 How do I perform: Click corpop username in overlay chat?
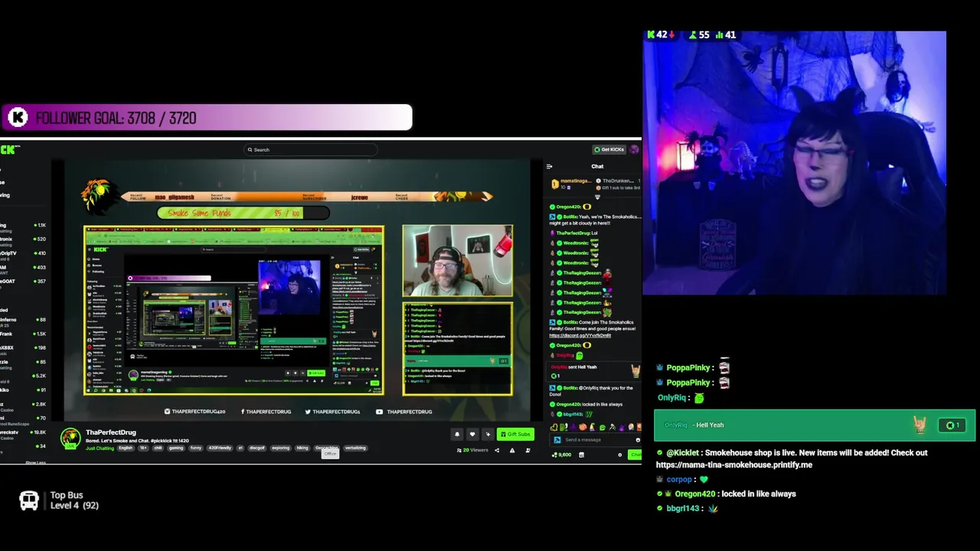tap(679, 479)
